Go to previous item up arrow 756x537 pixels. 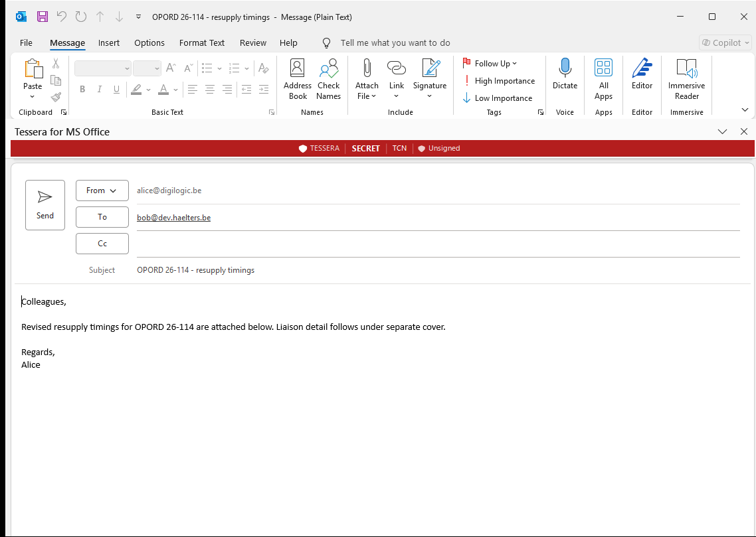[x=100, y=17]
